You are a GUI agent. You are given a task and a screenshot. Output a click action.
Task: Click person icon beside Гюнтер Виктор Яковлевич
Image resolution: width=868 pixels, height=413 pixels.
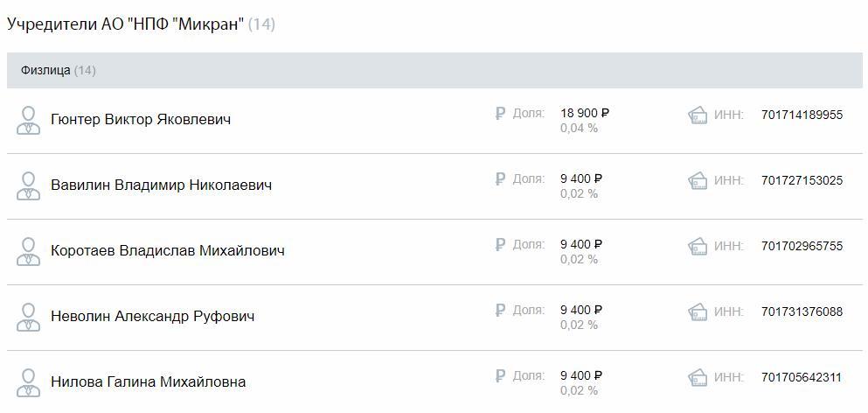pos(28,120)
